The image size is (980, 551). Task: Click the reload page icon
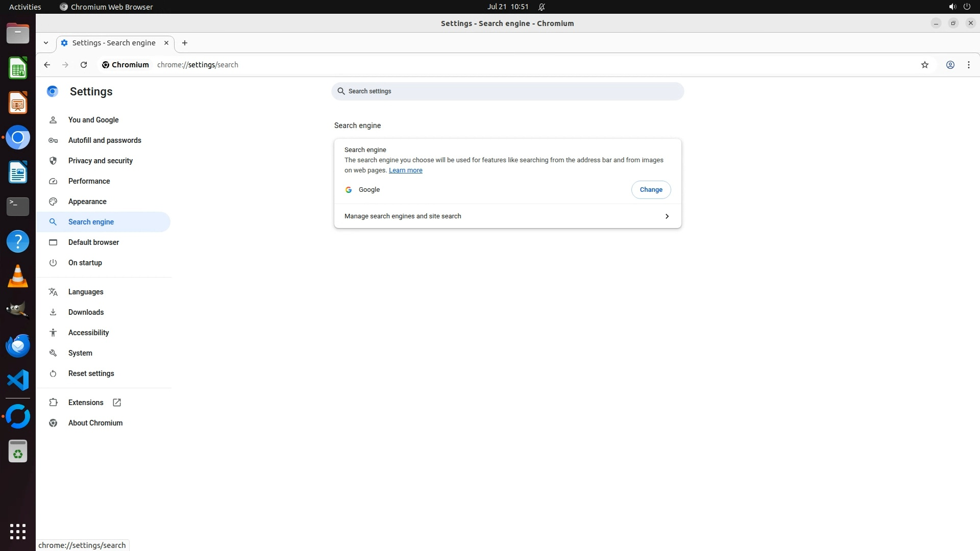point(84,65)
